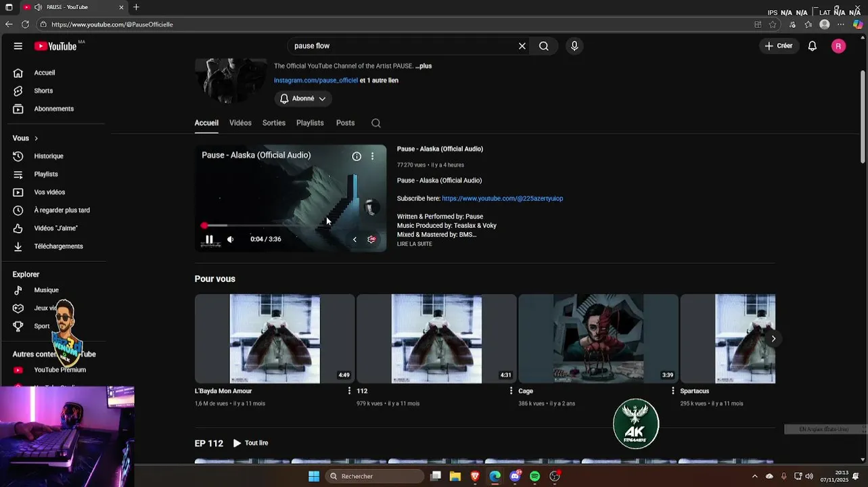Play all EP 112 with Tout lire
Viewport: 868px width, 487px height.
point(250,443)
